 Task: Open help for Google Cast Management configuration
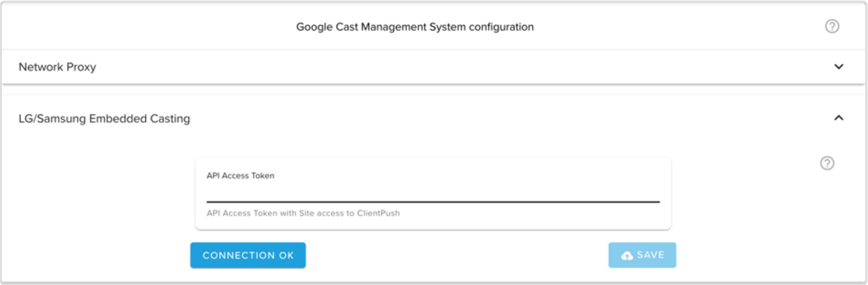coord(832,26)
